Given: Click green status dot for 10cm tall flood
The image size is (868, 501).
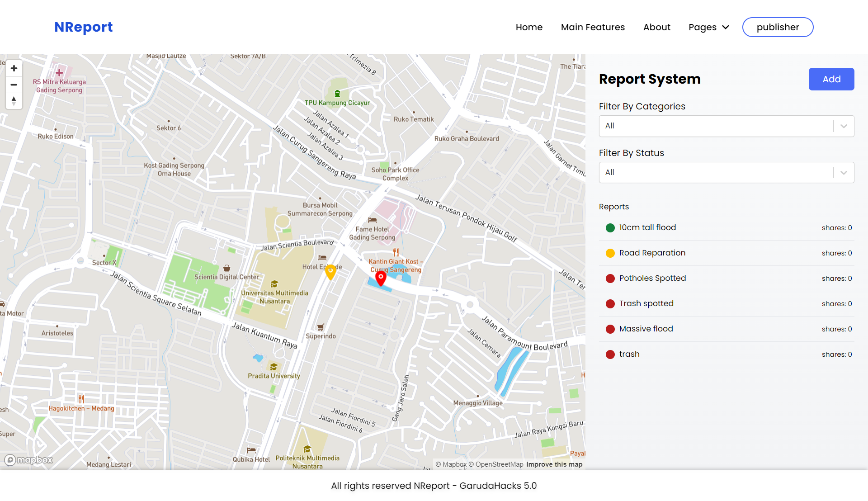Looking at the screenshot, I should point(610,228).
